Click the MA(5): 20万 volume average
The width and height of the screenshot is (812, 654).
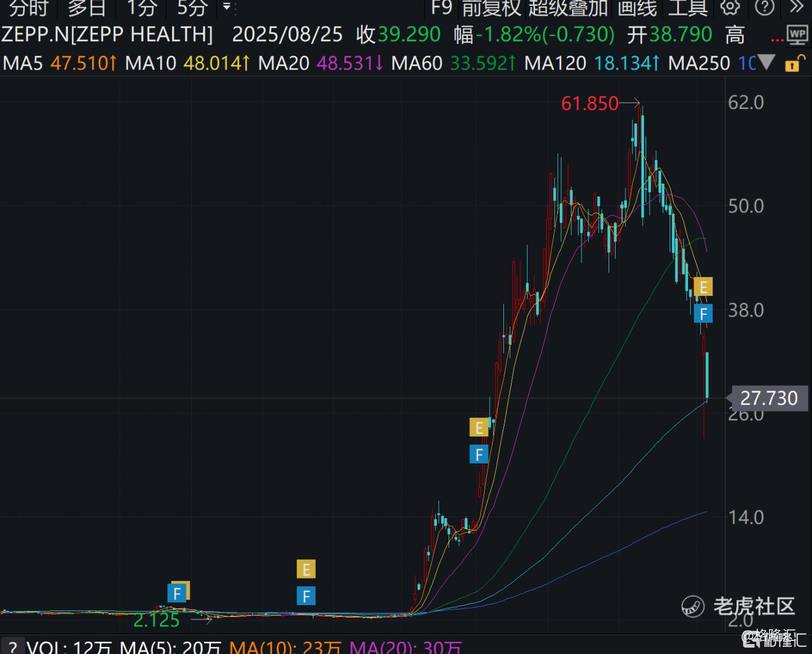[170, 646]
